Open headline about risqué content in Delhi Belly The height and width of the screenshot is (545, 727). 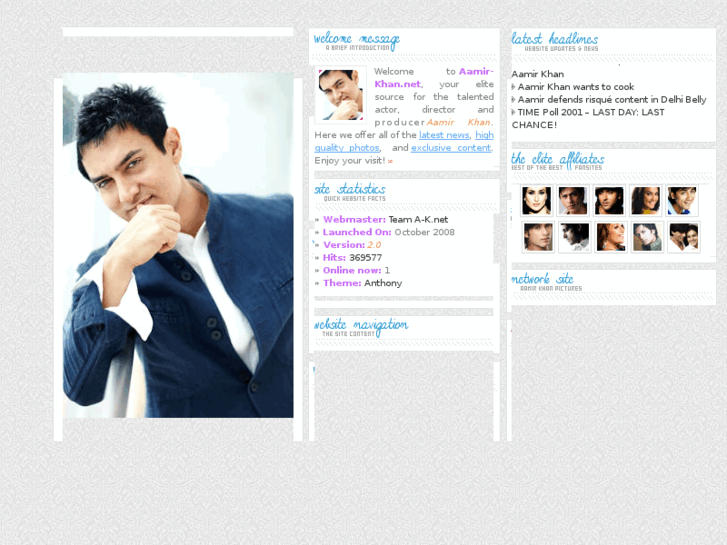(x=612, y=100)
